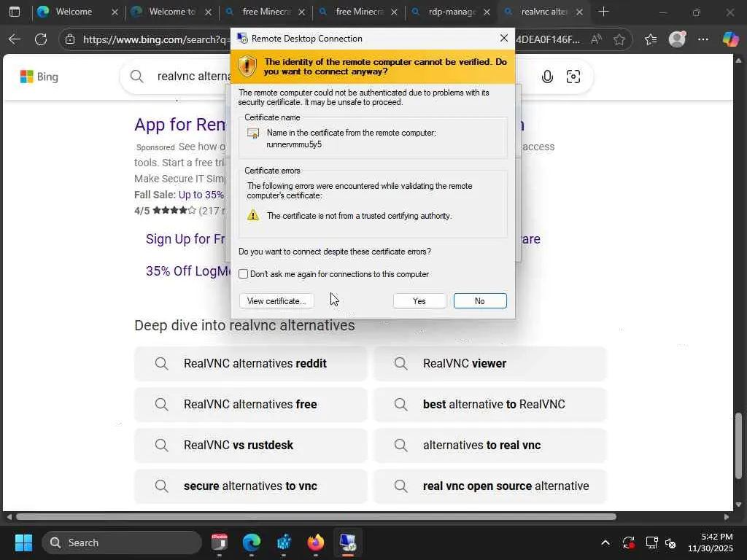Image resolution: width=747 pixels, height=560 pixels.
Task: Switch to second free Minecraft tab
Action: click(358, 12)
